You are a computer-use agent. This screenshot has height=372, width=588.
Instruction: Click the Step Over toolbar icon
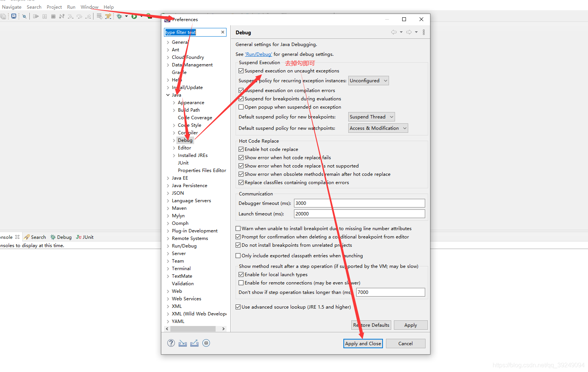79,16
